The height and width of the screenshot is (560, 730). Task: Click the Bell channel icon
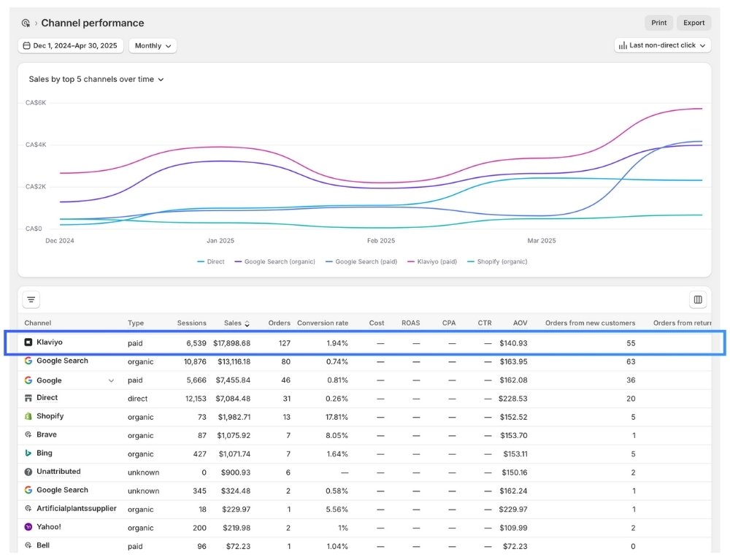pyautogui.click(x=28, y=545)
